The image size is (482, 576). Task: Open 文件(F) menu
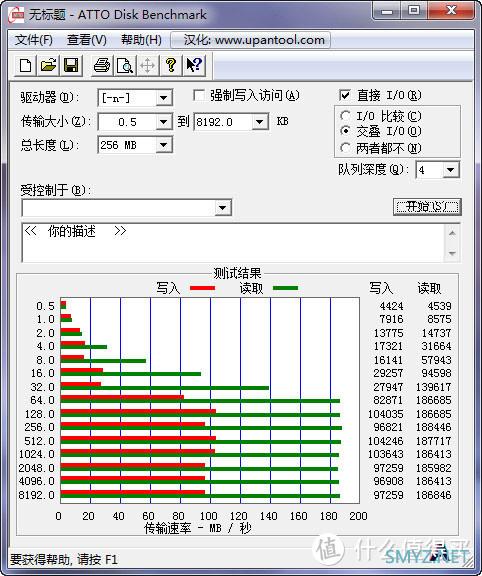point(33,40)
